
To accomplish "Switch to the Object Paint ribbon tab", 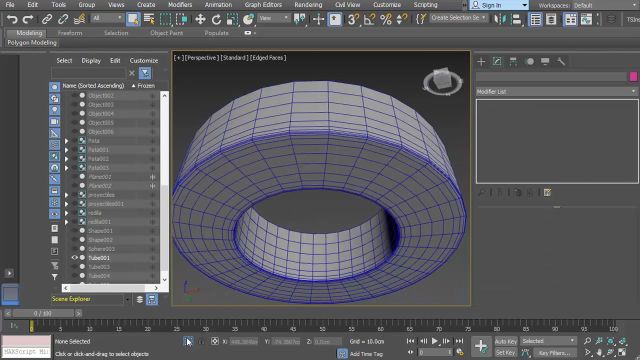I will (167, 33).
